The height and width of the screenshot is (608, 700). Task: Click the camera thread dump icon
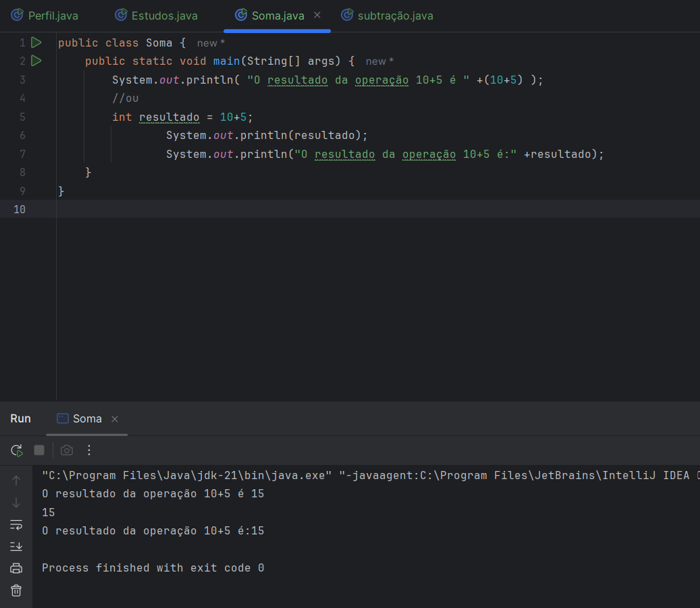[x=67, y=450]
